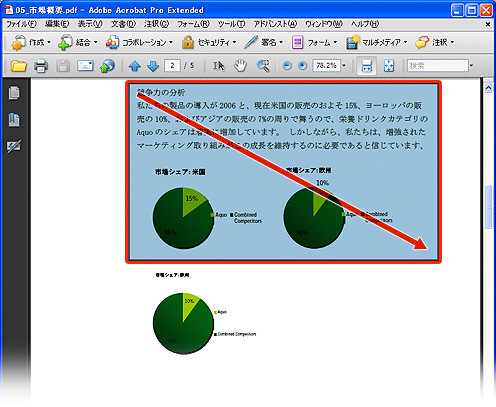Open the ファイル(F) menu

(21, 24)
